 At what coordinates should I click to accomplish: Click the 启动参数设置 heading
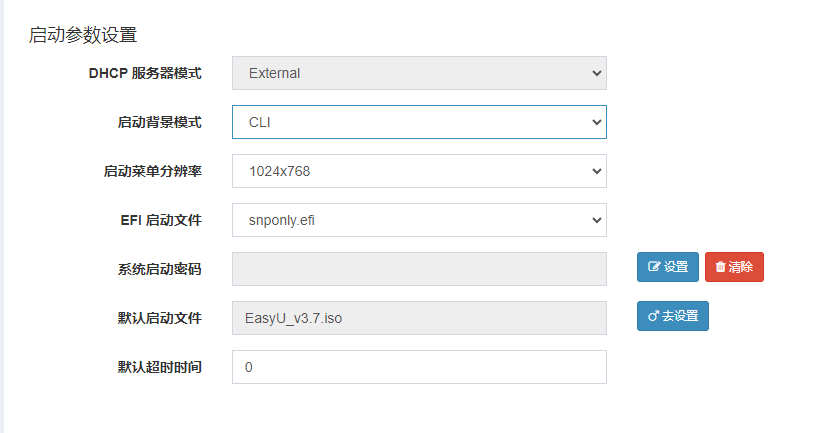tap(83, 35)
